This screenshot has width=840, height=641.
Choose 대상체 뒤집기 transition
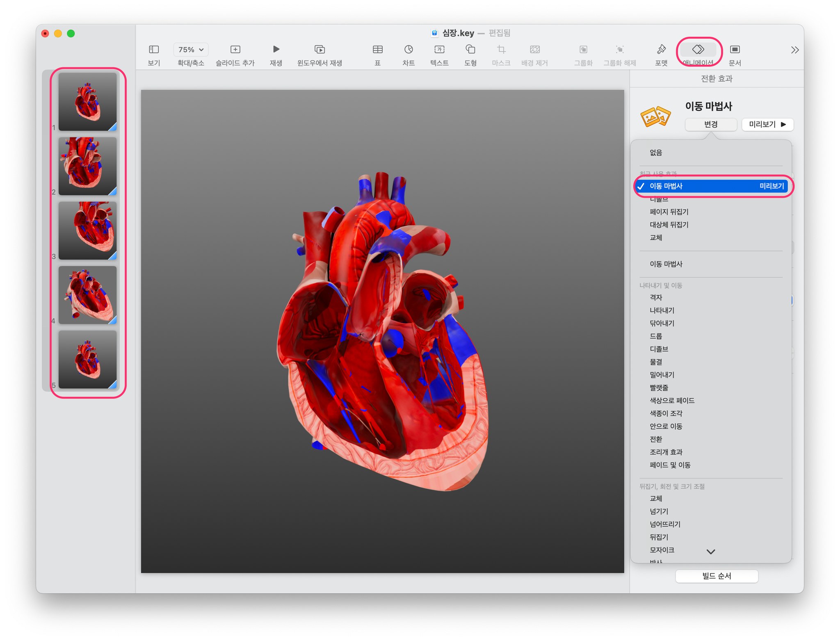669,225
